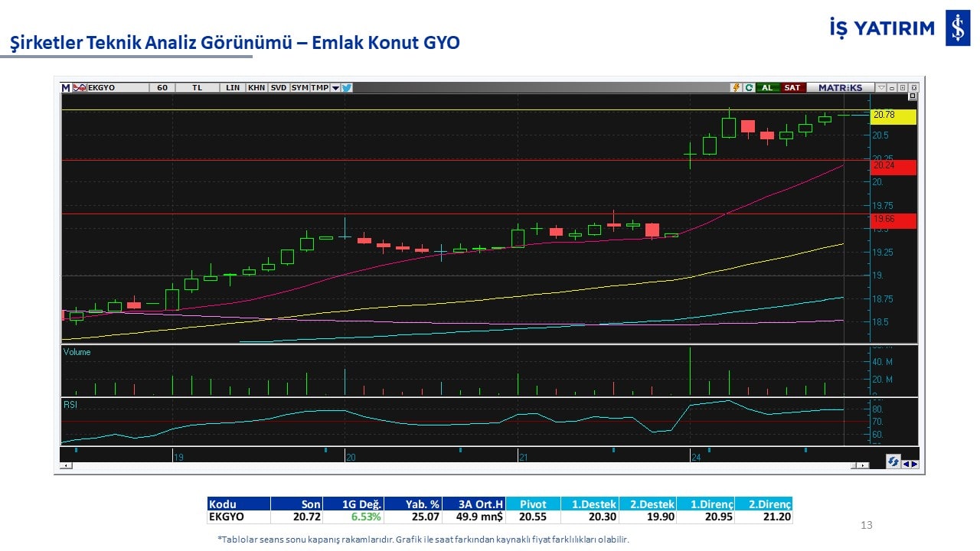Image resolution: width=980 pixels, height=551 pixels.
Task: Click the red SAT sell button
Action: tap(792, 88)
